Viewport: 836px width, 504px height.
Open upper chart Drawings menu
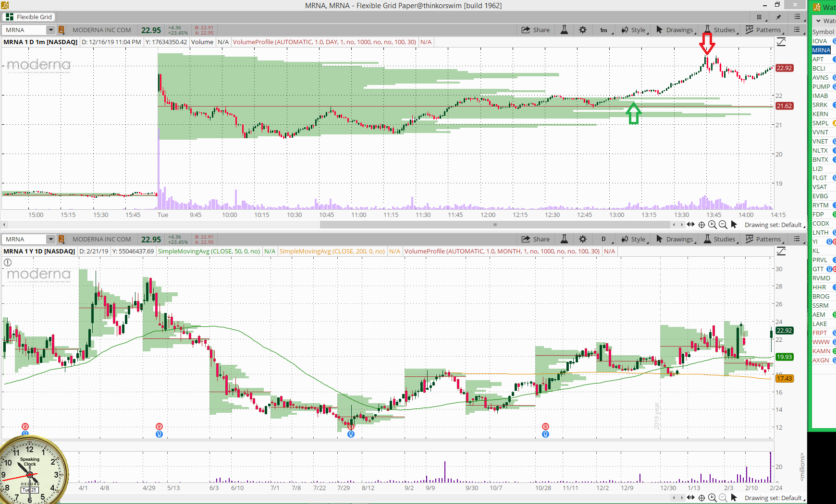[676, 30]
